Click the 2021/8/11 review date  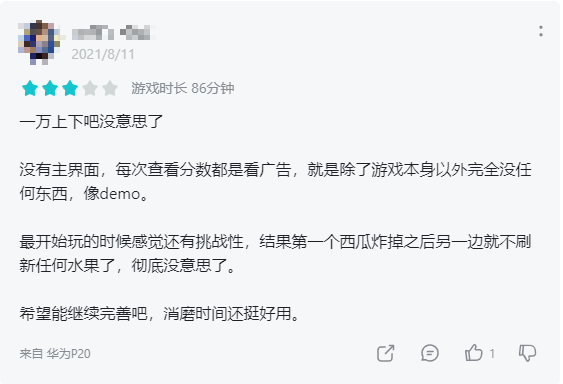[x=103, y=55]
